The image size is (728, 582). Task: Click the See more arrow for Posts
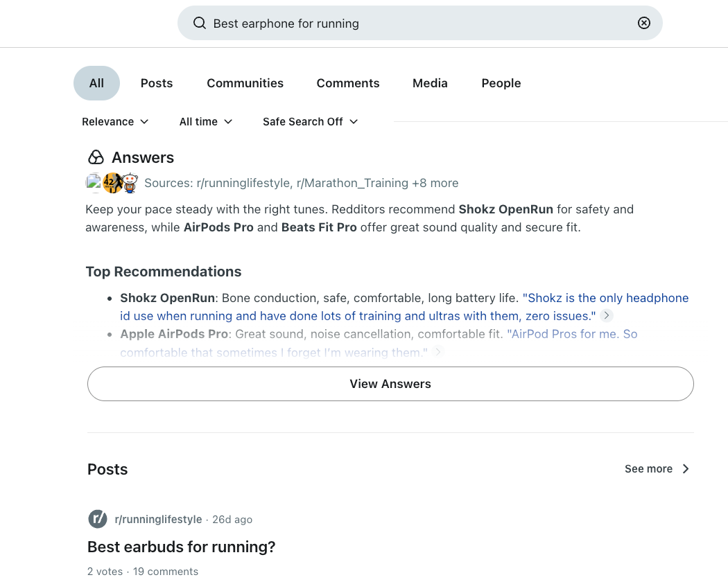pos(685,468)
